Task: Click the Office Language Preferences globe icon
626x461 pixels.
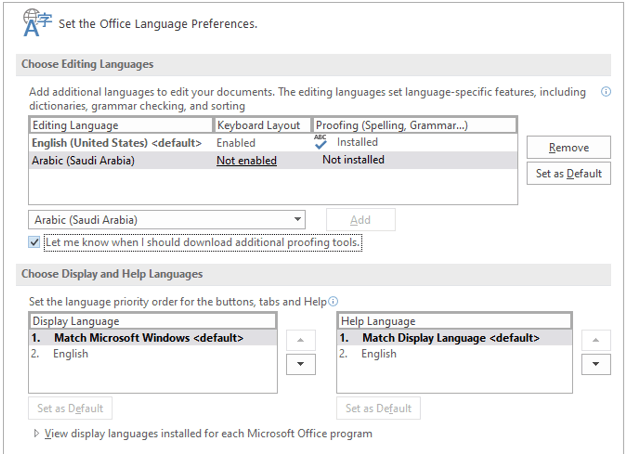Action: pos(36,23)
